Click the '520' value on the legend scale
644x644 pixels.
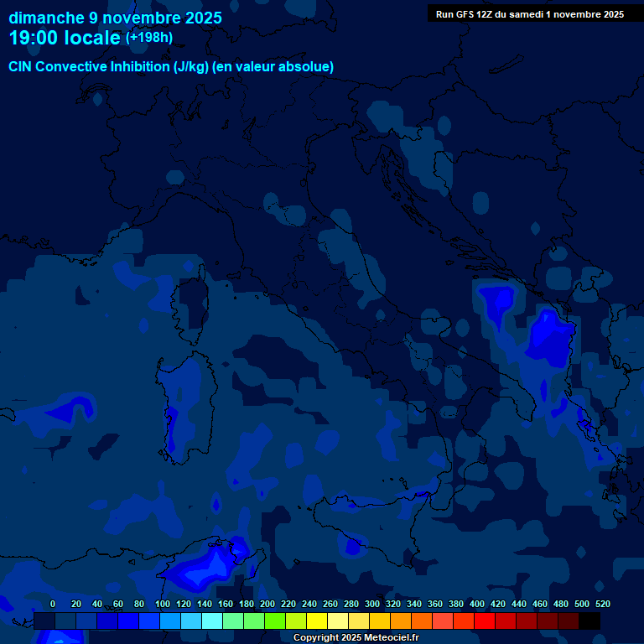point(602,604)
